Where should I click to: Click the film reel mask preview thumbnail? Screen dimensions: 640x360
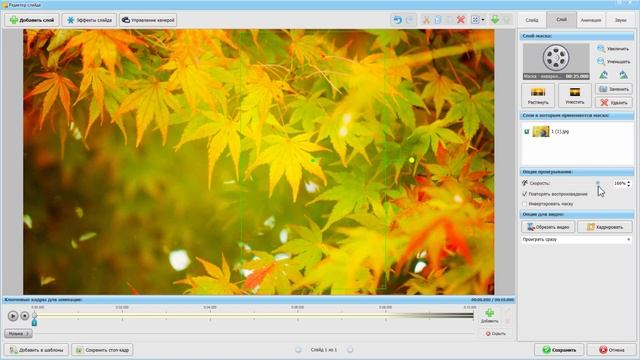pyautogui.click(x=556, y=61)
